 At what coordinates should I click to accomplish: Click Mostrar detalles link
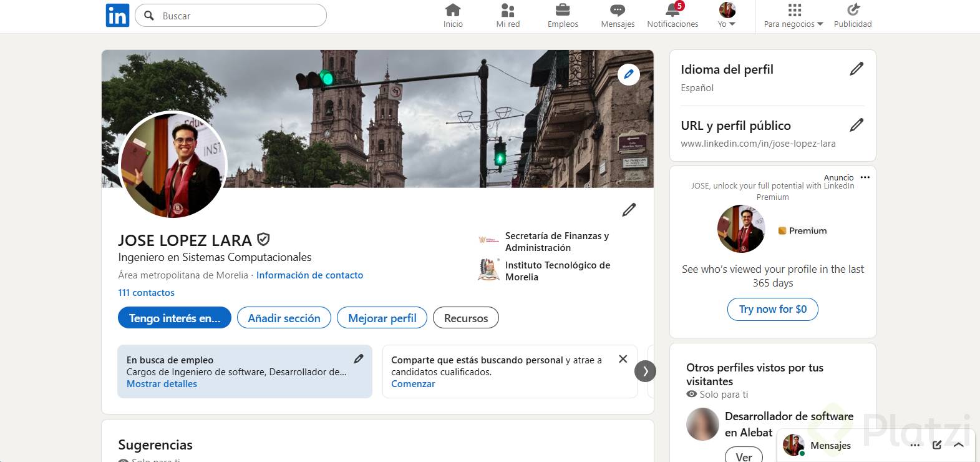[x=162, y=384]
